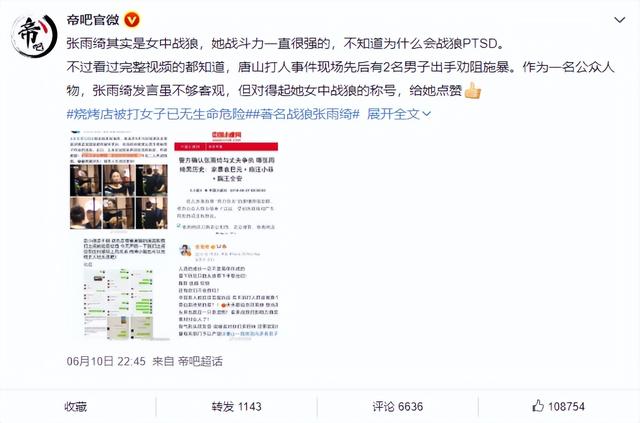Click 转发 1143 to repost

click(236, 407)
